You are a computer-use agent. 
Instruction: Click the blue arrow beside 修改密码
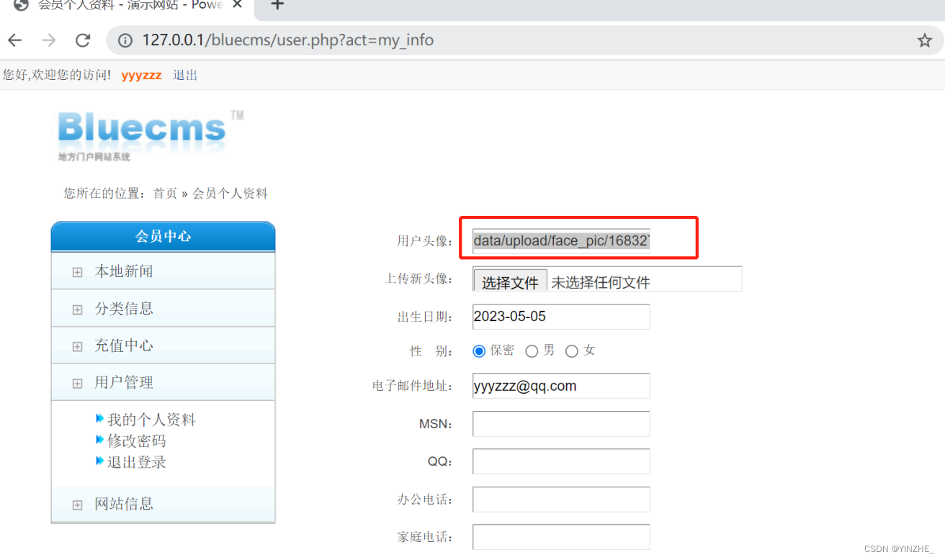coord(100,439)
